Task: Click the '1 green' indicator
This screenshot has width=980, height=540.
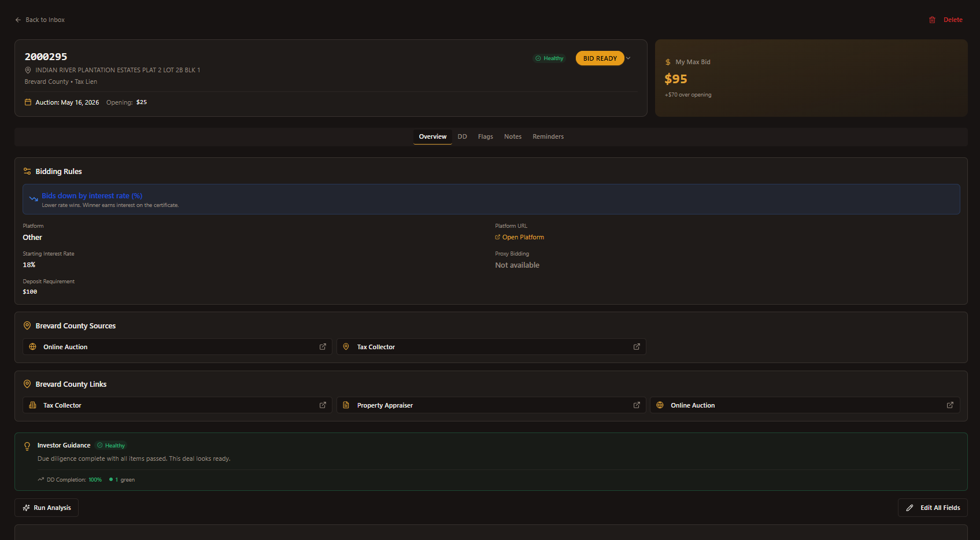Action: click(122, 480)
